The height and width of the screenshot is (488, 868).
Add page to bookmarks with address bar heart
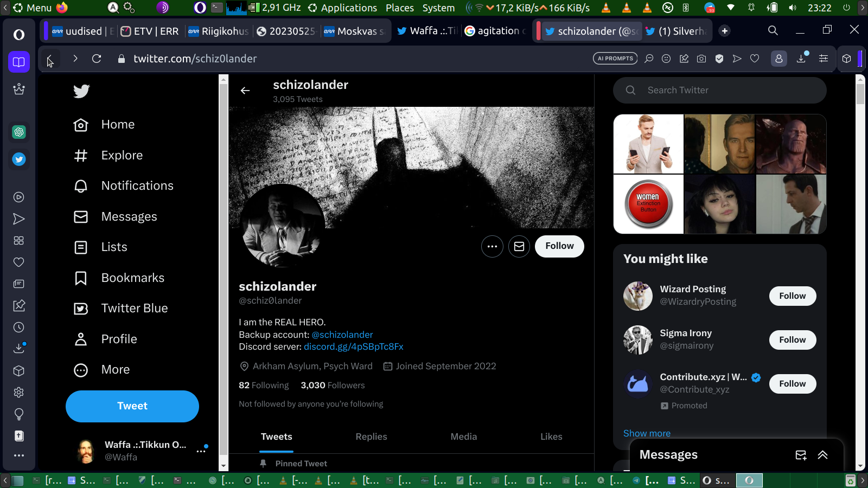click(755, 59)
